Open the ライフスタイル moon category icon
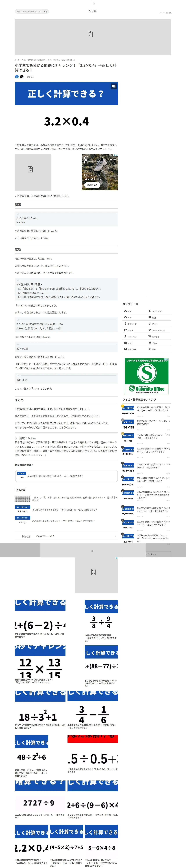 (150, 330)
